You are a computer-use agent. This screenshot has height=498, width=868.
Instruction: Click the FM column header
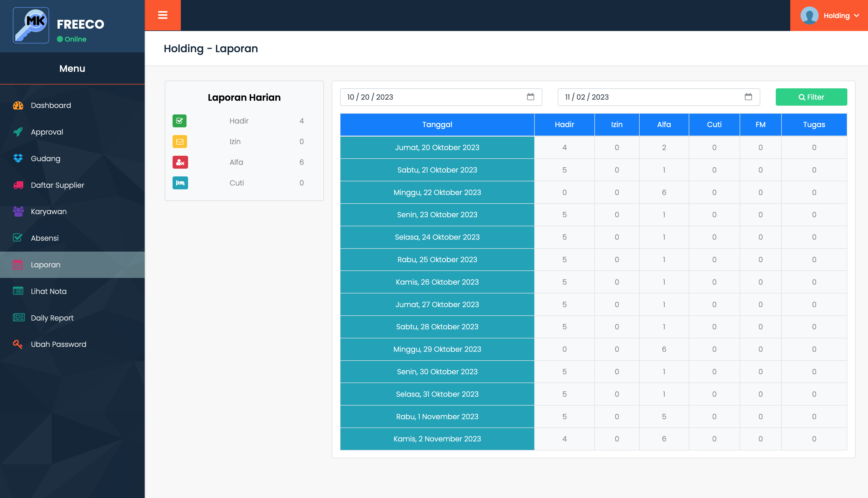pos(760,125)
